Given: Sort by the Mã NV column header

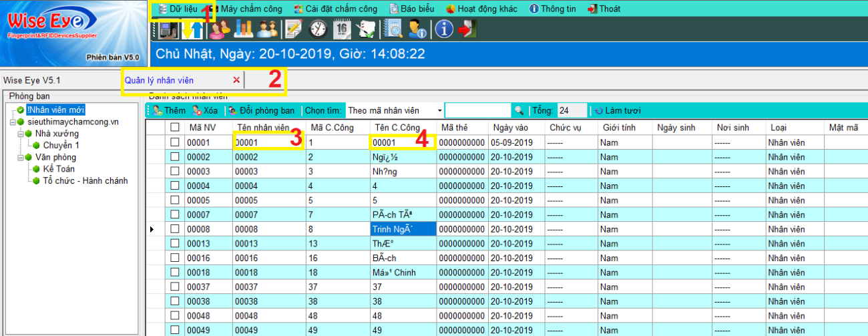Looking at the screenshot, I should [x=208, y=128].
